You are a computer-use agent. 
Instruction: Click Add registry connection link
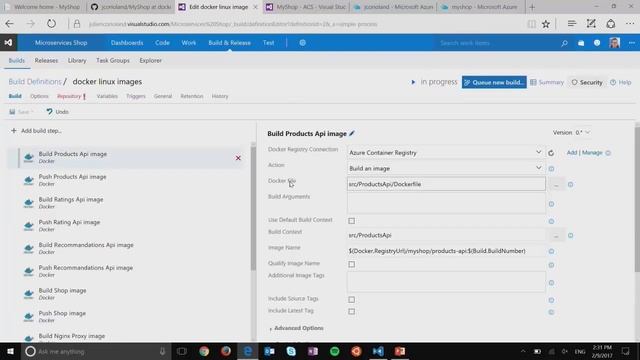572,152
